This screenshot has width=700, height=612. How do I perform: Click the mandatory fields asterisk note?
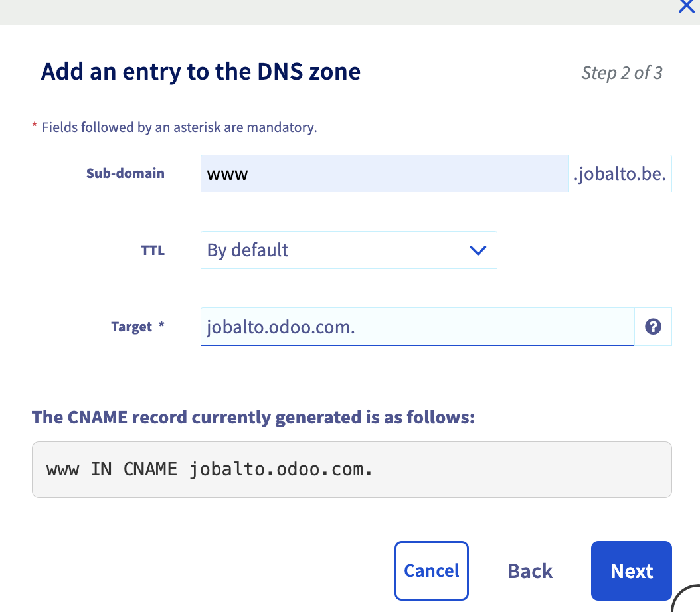point(175,127)
